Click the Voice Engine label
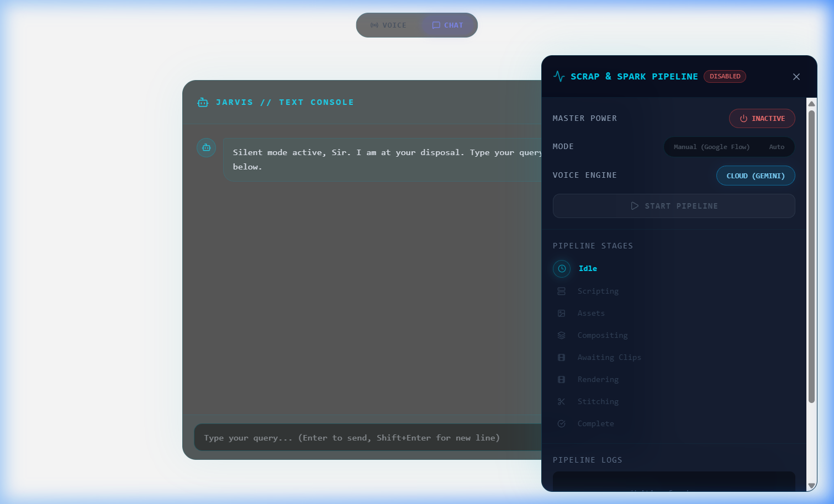Image resolution: width=834 pixels, height=504 pixels. (585, 175)
